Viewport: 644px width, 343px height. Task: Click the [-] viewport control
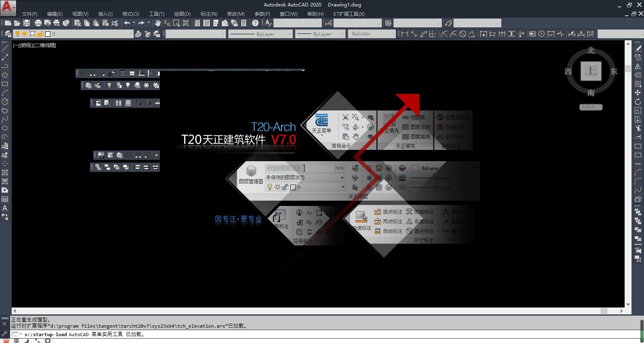tap(16, 45)
